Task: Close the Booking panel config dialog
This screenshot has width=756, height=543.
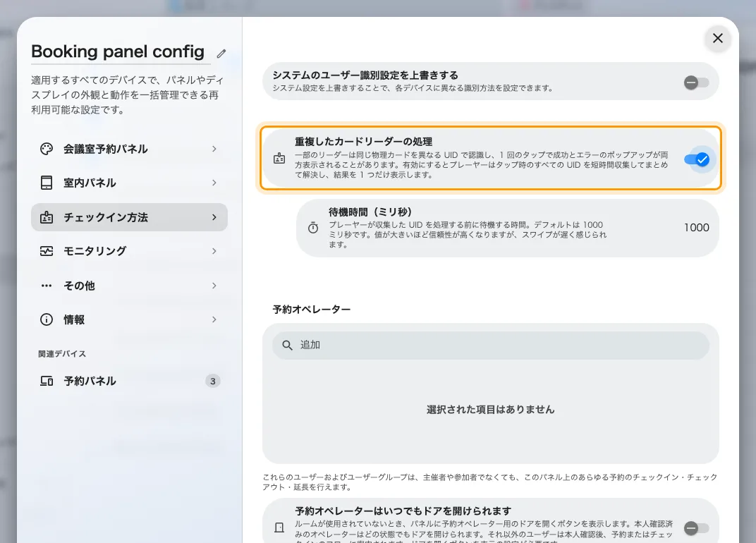Action: [x=717, y=38]
